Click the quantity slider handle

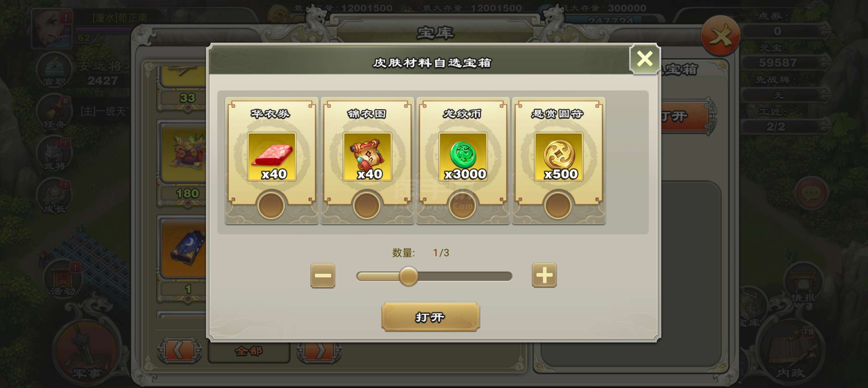[x=408, y=276]
